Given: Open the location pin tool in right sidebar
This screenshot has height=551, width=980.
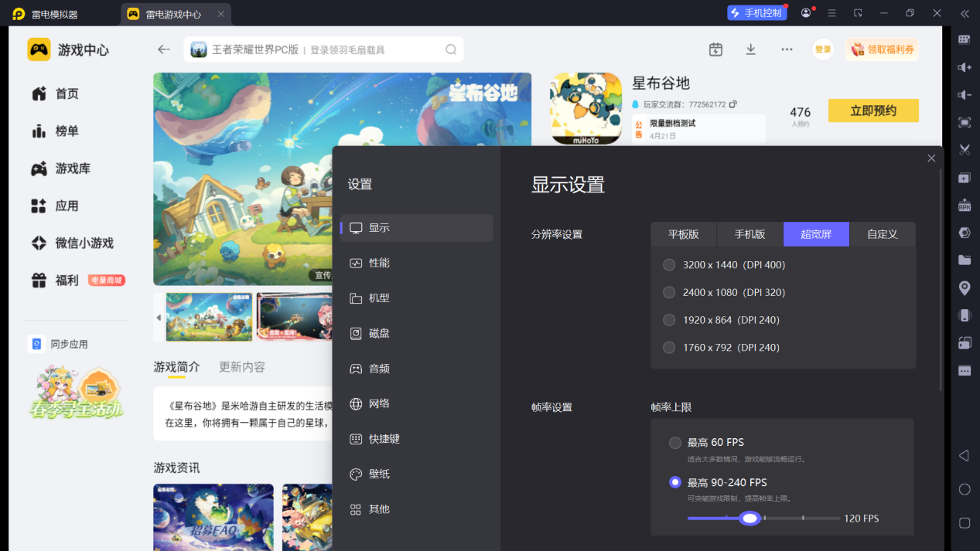Looking at the screenshot, I should tap(965, 287).
